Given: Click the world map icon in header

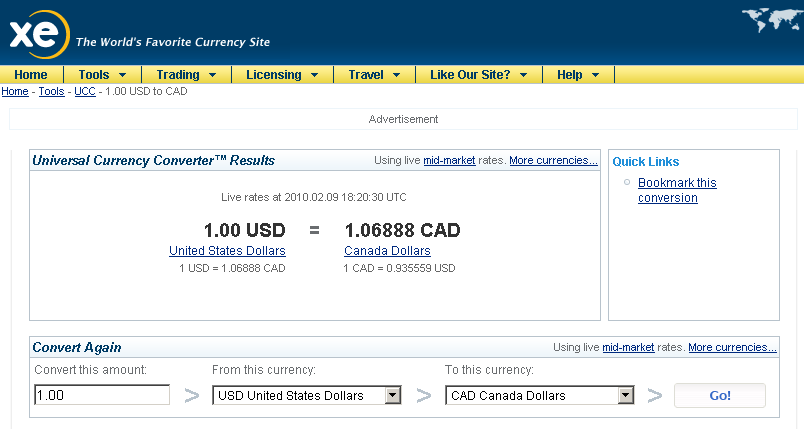Looking at the screenshot, I should [771, 22].
